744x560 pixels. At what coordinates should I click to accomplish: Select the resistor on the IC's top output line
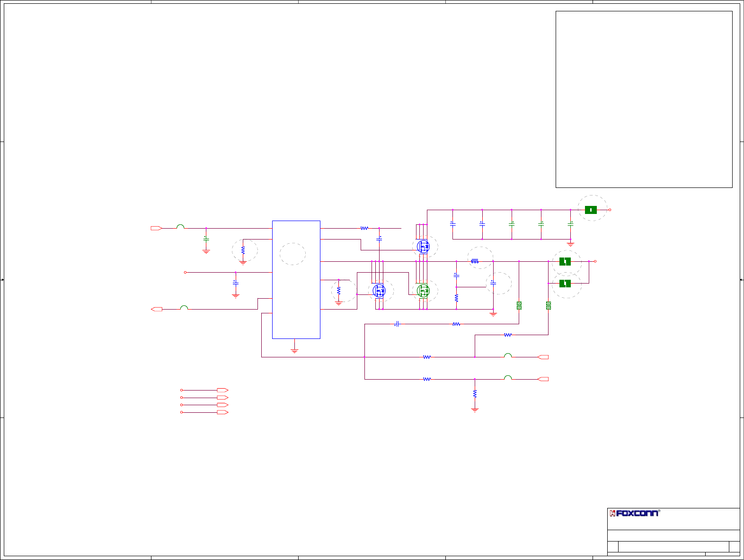click(x=364, y=228)
